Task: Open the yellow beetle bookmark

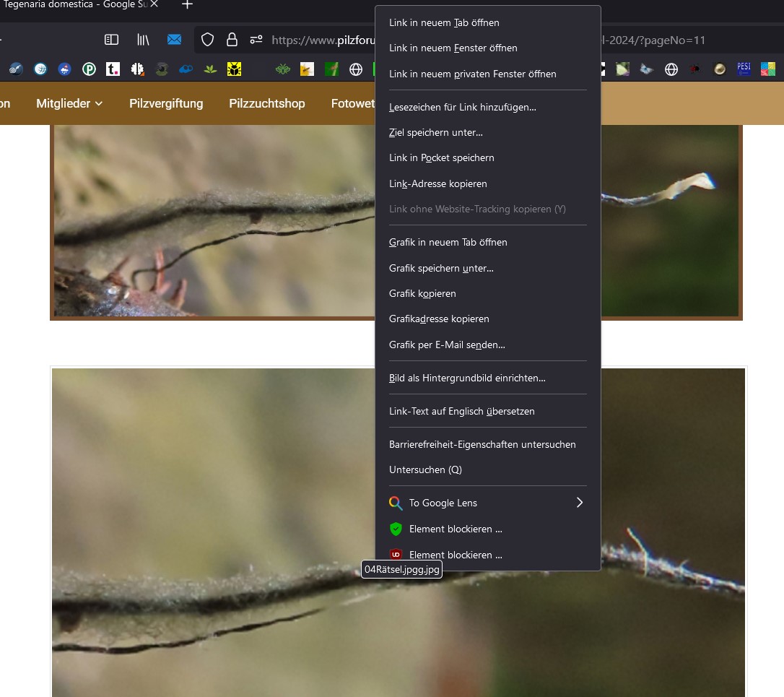Action: pos(234,69)
